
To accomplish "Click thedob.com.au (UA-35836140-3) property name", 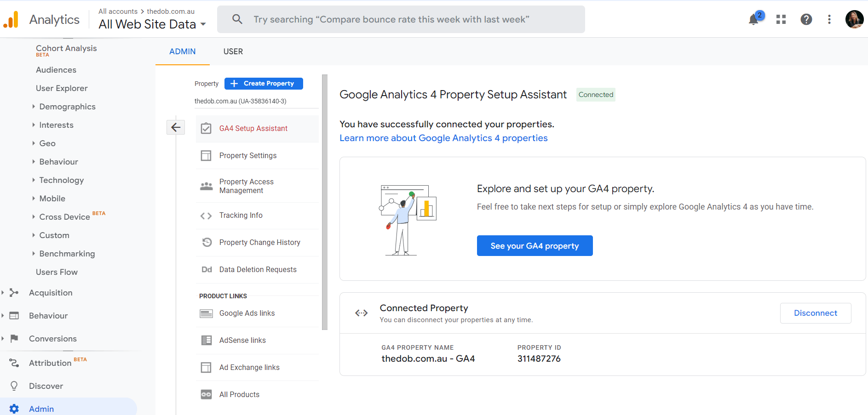I will [x=240, y=101].
